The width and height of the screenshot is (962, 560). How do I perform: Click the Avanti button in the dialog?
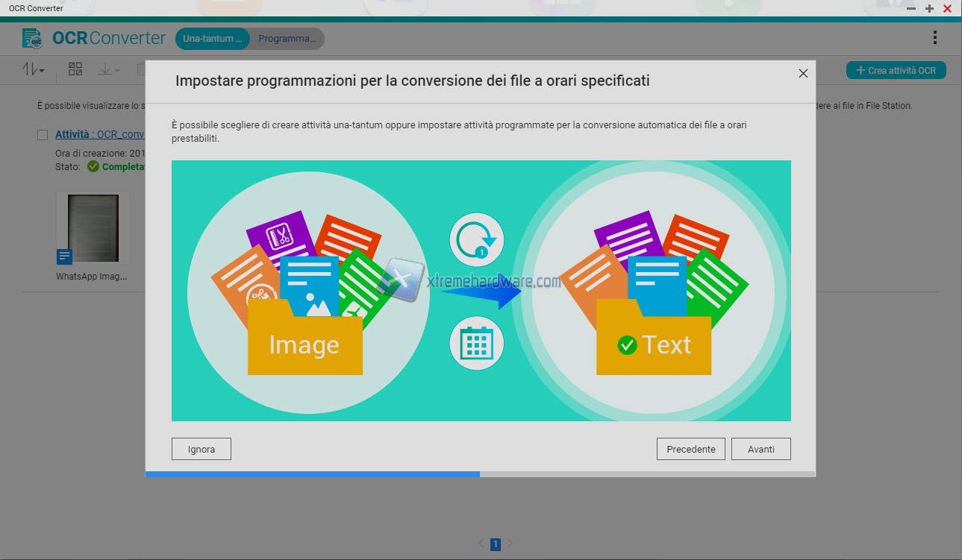click(760, 449)
